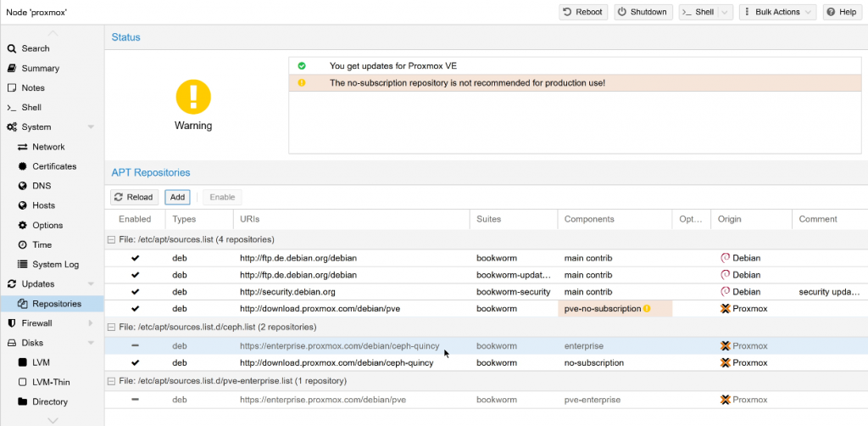Viewport: 868px width, 426px height.
Task: Reload the APT repositories list
Action: pyautogui.click(x=135, y=197)
